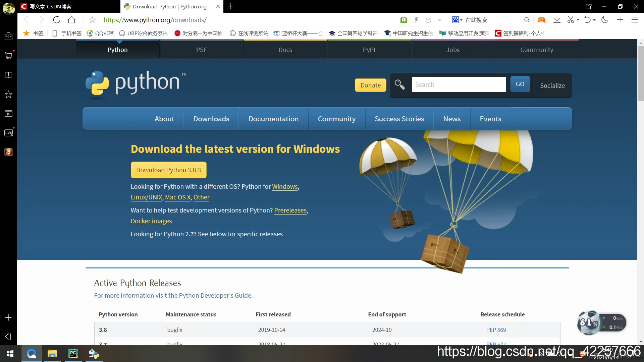
Task: Open the Prereleases link
Action: coord(290,210)
